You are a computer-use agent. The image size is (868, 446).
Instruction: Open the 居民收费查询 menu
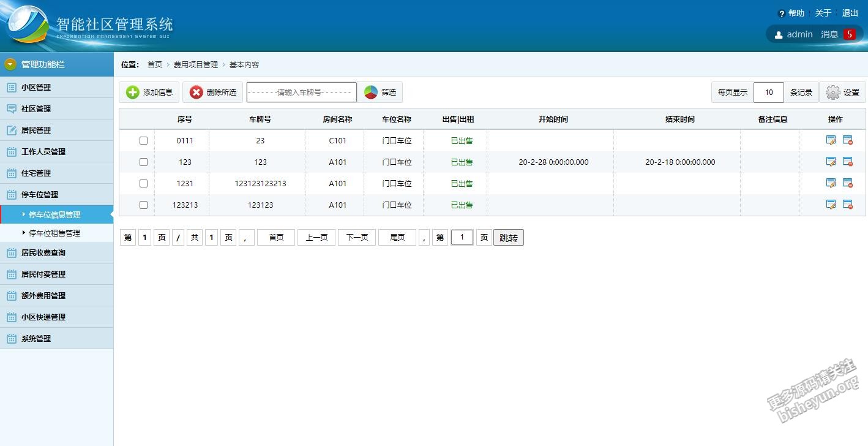point(57,252)
